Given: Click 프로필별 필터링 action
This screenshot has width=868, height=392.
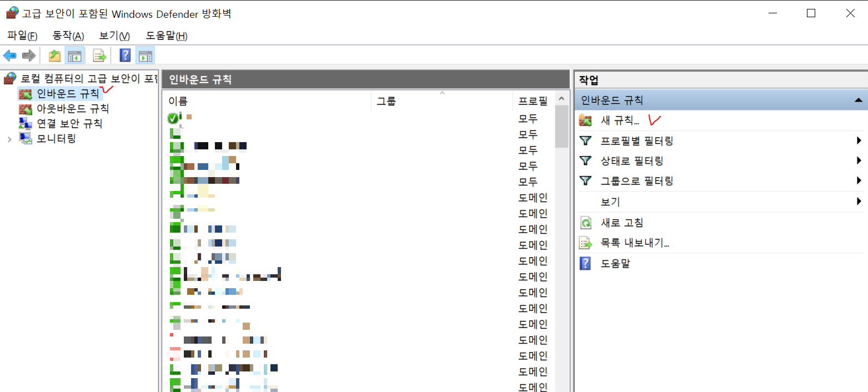Looking at the screenshot, I should [637, 140].
